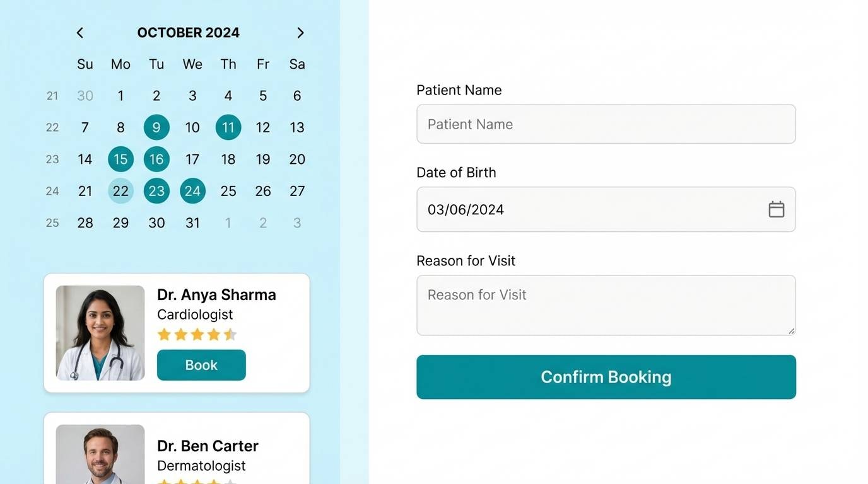Click the Su column header
Screen dimensions: 868x484
[x=85, y=64]
